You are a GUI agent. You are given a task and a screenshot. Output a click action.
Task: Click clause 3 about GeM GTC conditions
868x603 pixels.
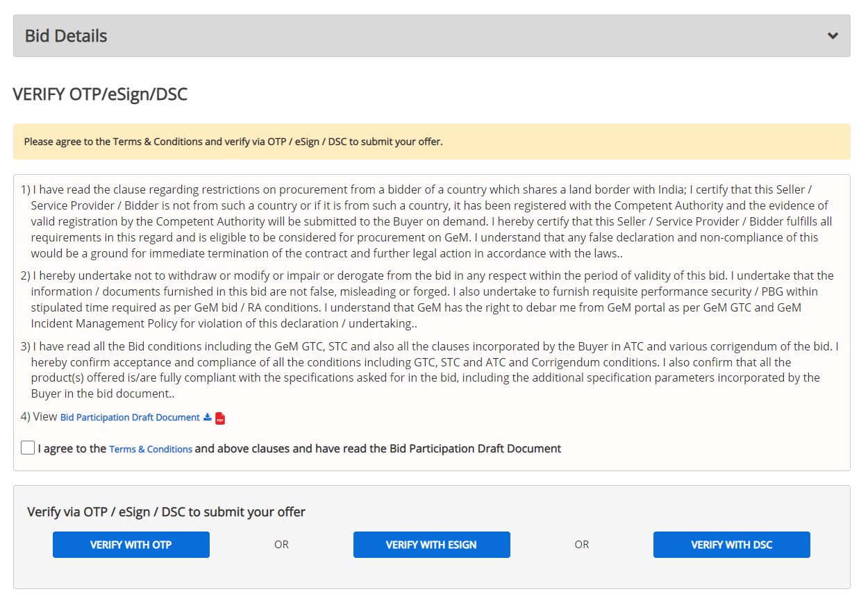431,370
